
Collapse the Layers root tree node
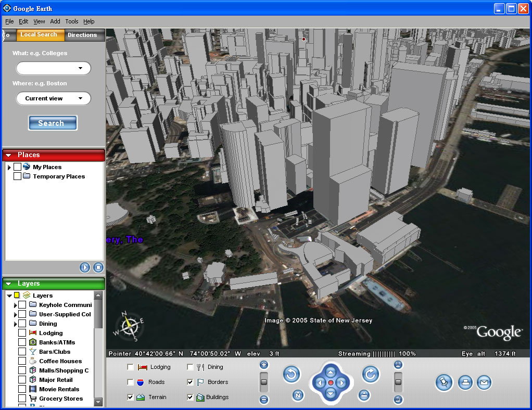pyautogui.click(x=9, y=296)
